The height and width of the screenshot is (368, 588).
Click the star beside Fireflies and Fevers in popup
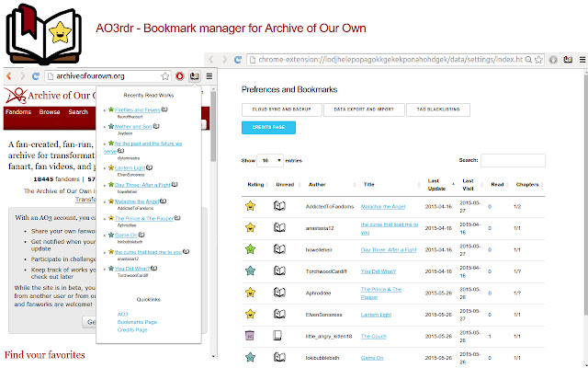click(111, 109)
